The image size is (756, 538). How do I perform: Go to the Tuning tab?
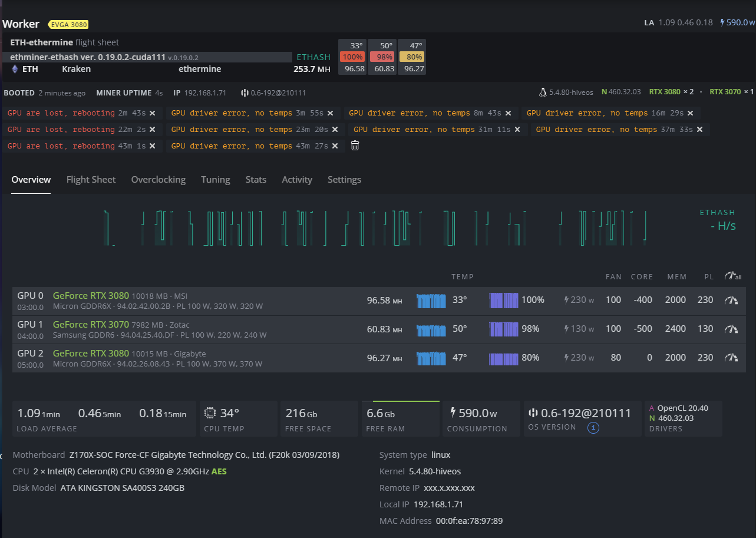[x=215, y=180]
